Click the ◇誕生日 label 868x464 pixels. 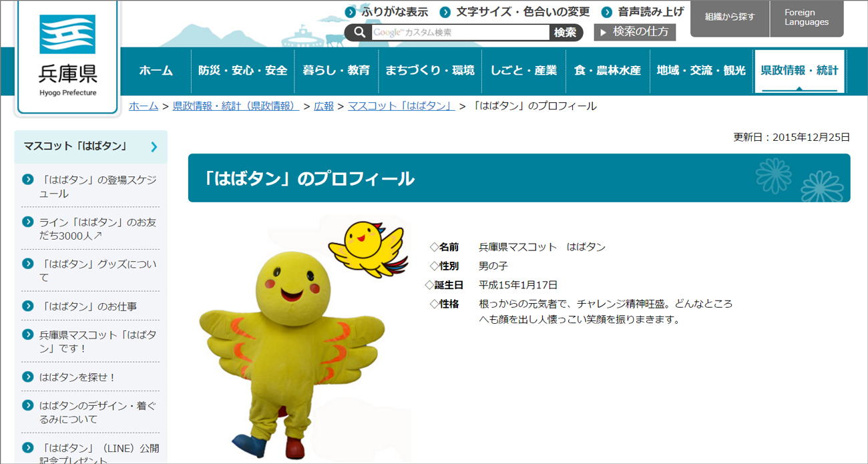(444, 285)
